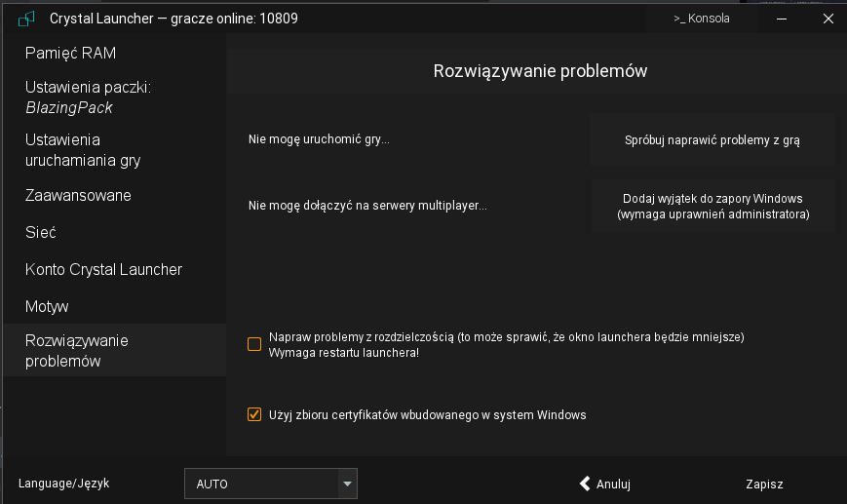The image size is (847, 504).
Task: Select Ustawienia uruchamiania gry
Action: click(x=83, y=150)
